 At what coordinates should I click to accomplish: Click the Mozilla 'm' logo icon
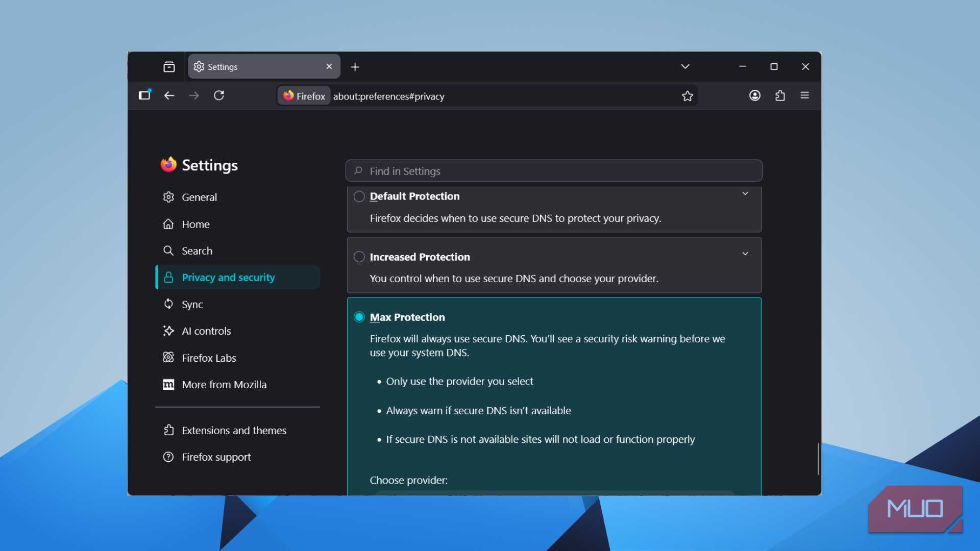[168, 384]
